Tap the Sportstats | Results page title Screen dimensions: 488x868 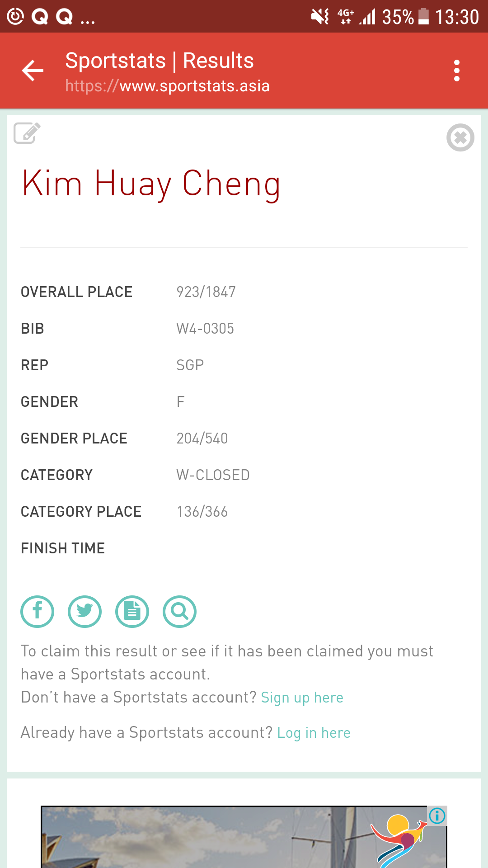pyautogui.click(x=160, y=61)
